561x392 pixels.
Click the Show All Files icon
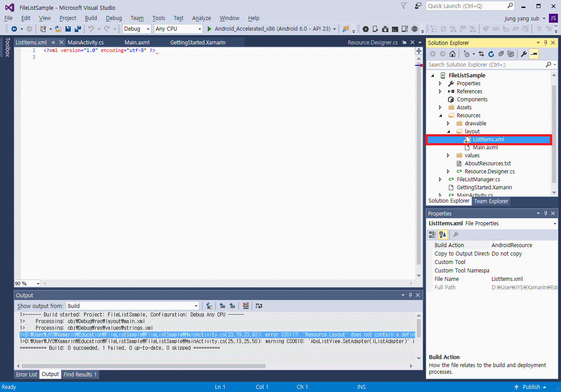click(511, 54)
